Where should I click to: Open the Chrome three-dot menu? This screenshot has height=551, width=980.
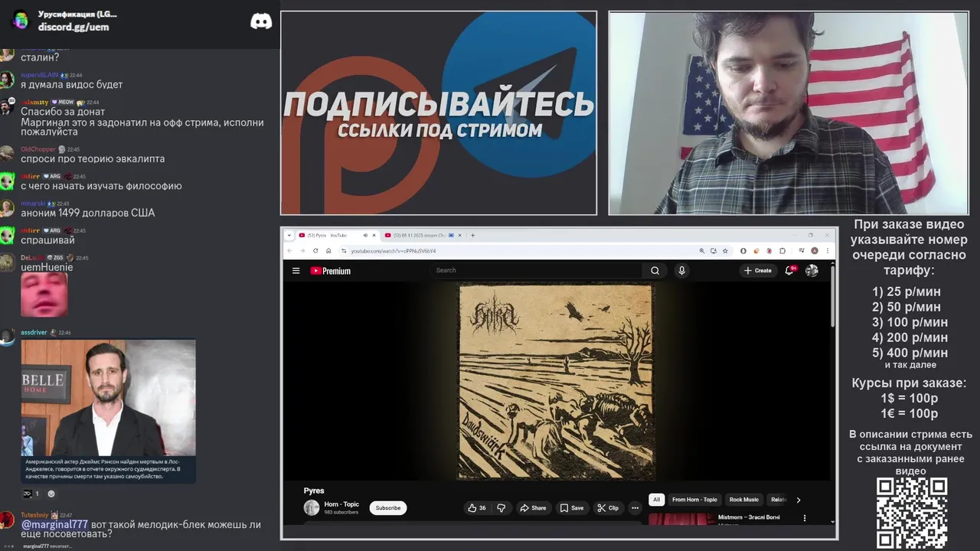(828, 251)
